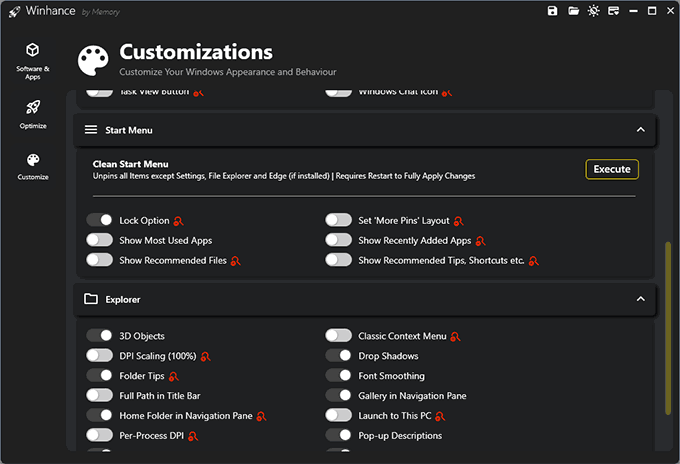This screenshot has width=680, height=464.
Task: Toggle the light/dark theme icon
Action: (x=595, y=11)
